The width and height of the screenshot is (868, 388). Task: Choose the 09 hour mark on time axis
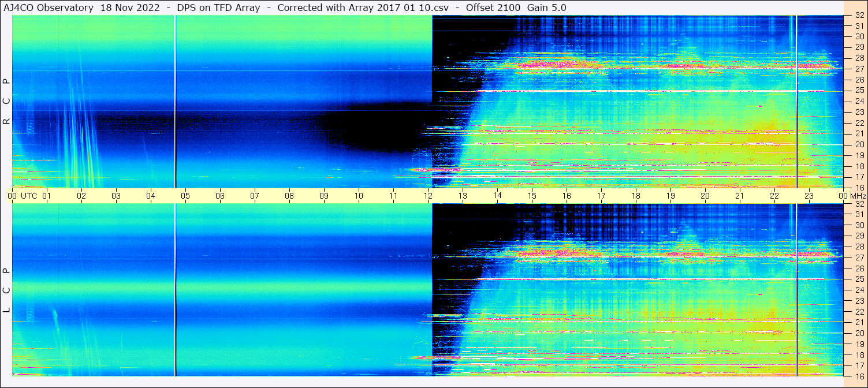tap(324, 196)
